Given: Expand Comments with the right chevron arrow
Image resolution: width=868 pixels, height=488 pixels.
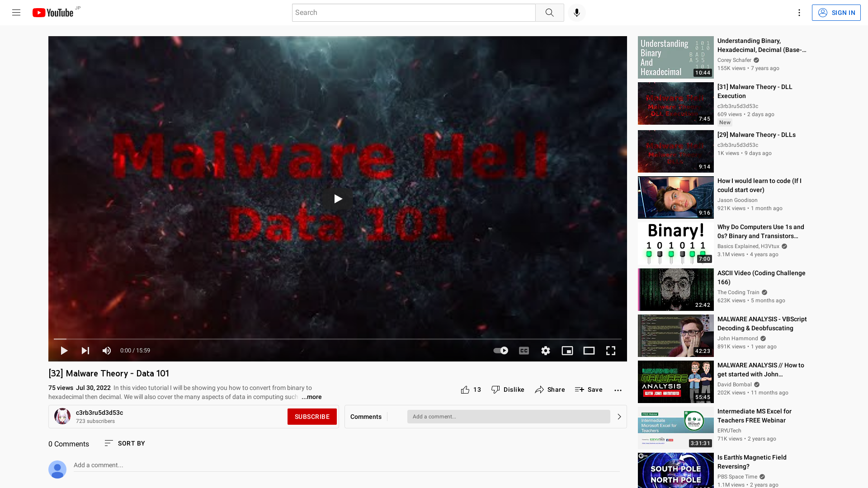Looking at the screenshot, I should click(619, 416).
